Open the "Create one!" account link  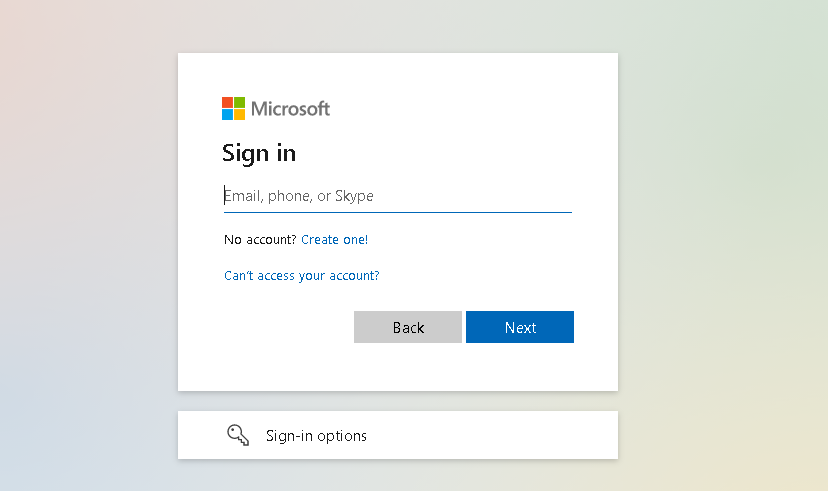coord(334,240)
